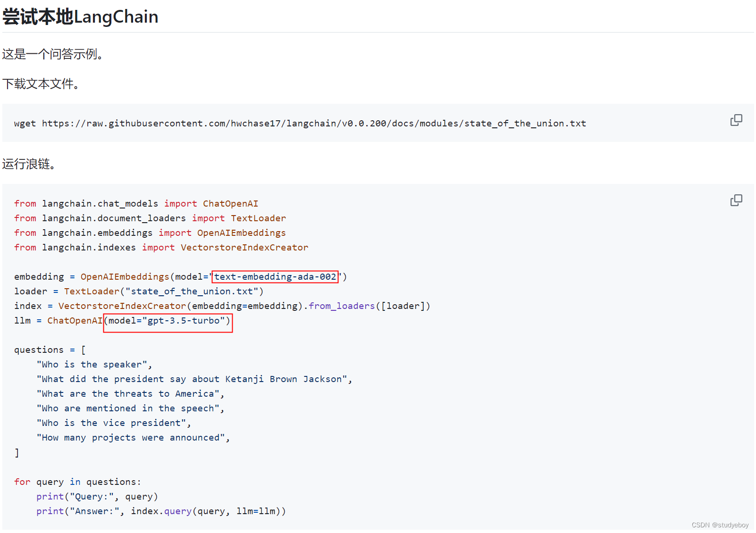Image resolution: width=756 pixels, height=533 pixels.
Task: Click the 运行浪链 paragraph text
Action: pyautogui.click(x=29, y=164)
